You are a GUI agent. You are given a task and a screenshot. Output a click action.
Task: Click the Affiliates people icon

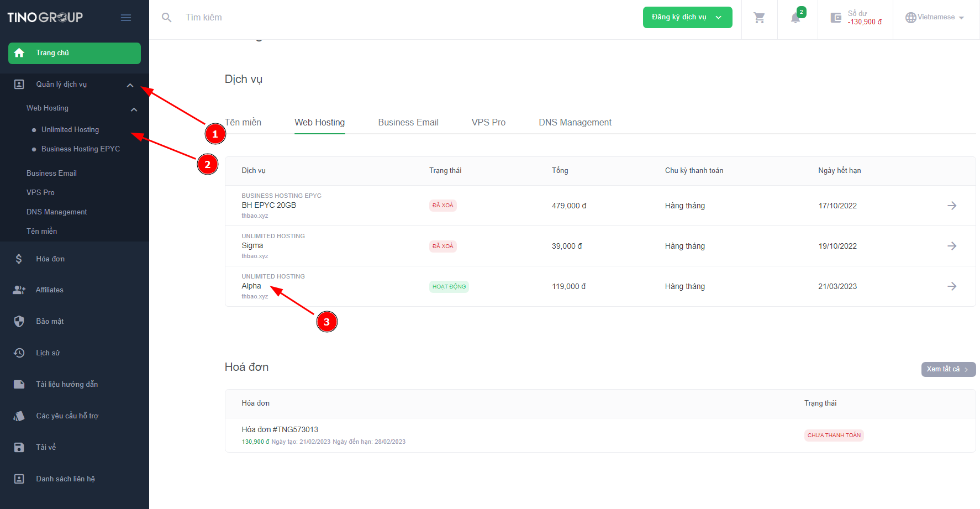point(19,290)
